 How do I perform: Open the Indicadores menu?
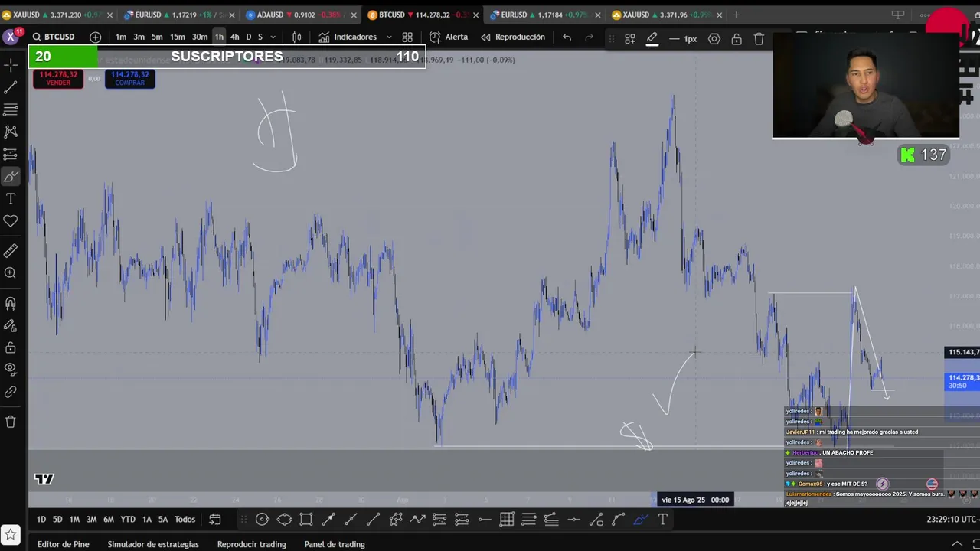(348, 37)
